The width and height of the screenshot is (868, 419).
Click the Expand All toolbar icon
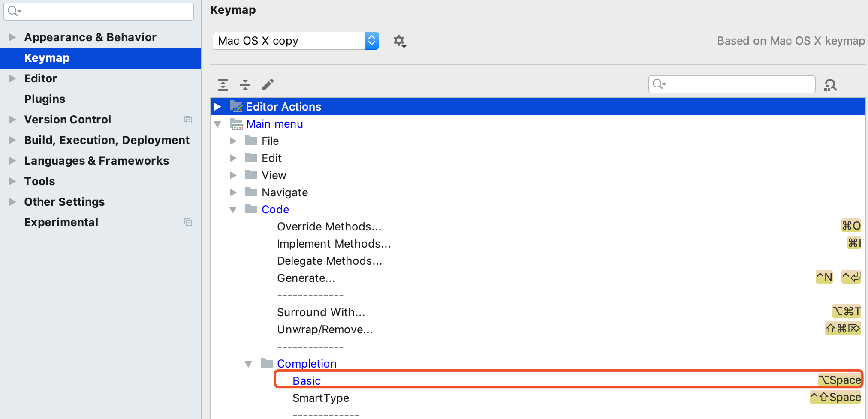tap(223, 85)
